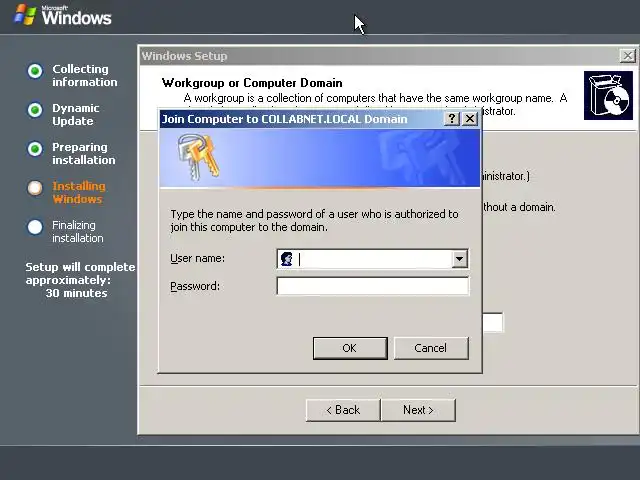This screenshot has height=480, width=640.
Task: Click the Microsoft Windows flag logo
Action: pyautogui.click(x=25, y=15)
